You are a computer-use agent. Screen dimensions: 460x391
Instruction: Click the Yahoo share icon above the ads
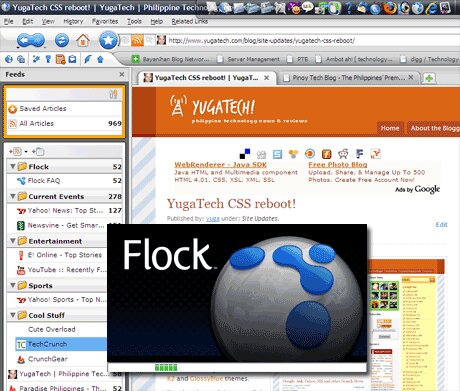[376, 154]
